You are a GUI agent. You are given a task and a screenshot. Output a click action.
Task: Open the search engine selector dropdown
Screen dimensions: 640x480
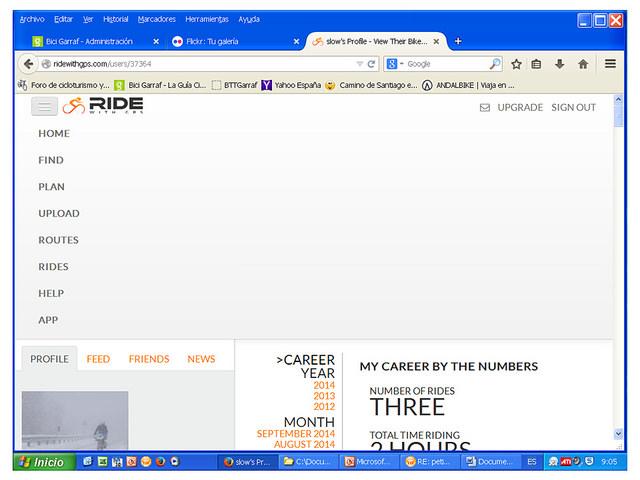click(x=394, y=64)
